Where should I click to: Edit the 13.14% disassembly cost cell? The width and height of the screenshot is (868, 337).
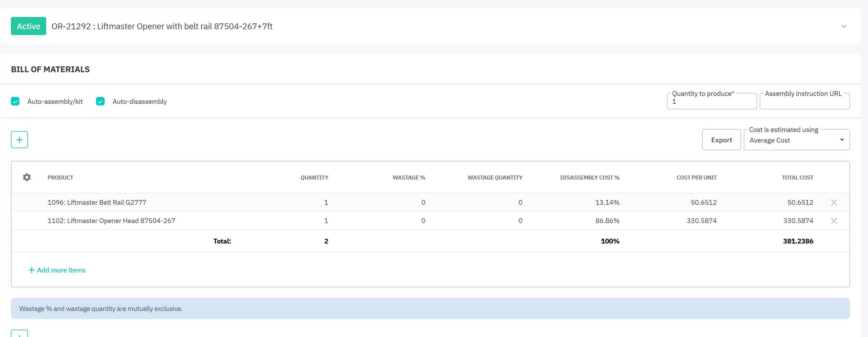(x=607, y=202)
